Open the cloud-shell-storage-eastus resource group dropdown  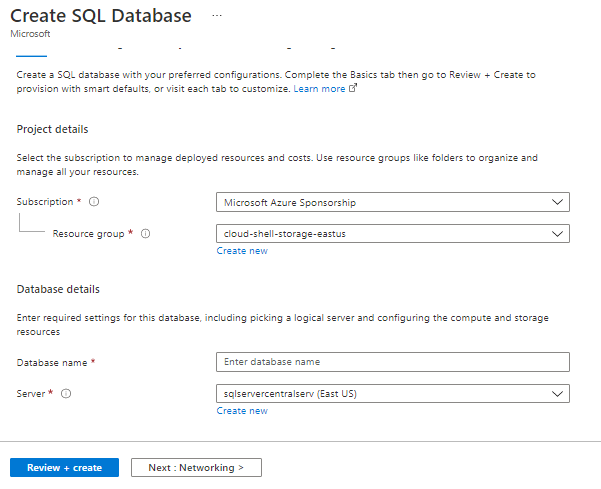click(x=392, y=234)
